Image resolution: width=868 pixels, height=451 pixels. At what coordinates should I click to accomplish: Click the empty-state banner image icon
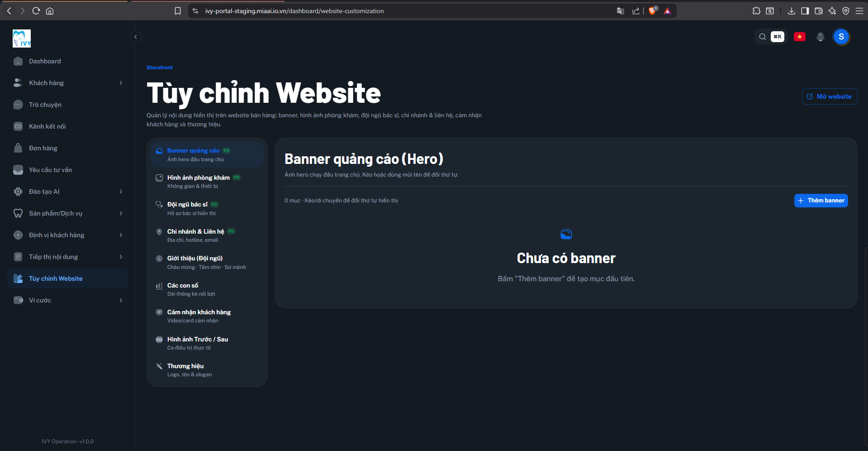[x=566, y=235]
